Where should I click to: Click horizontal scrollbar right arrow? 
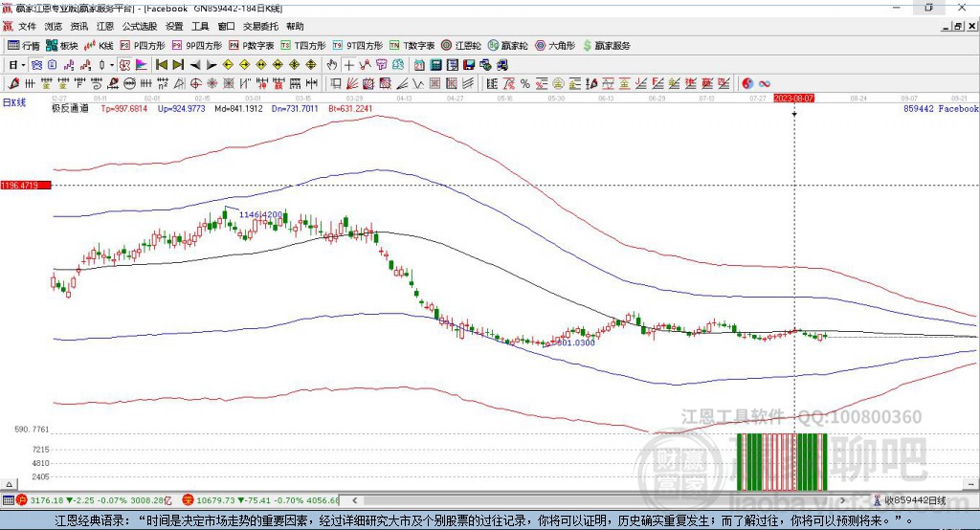click(x=842, y=500)
